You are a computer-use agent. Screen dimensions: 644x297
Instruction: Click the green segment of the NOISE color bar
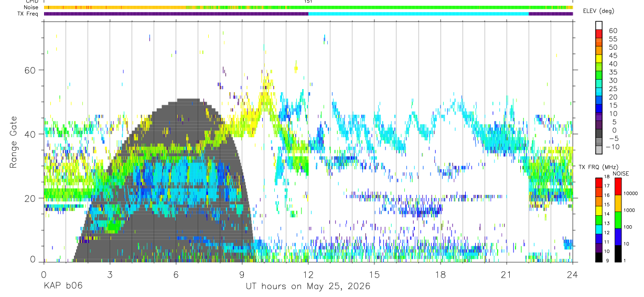(617, 220)
